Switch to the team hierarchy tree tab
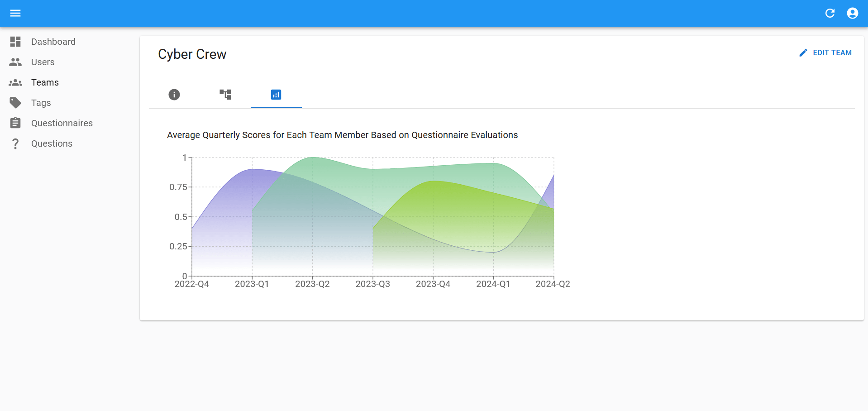Image resolution: width=868 pixels, height=411 pixels. tap(225, 95)
